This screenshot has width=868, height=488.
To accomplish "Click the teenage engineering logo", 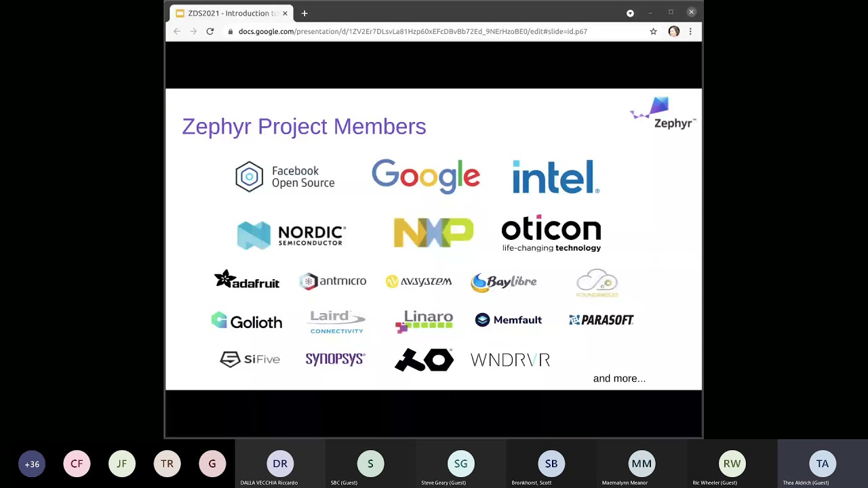I will pos(424,360).
